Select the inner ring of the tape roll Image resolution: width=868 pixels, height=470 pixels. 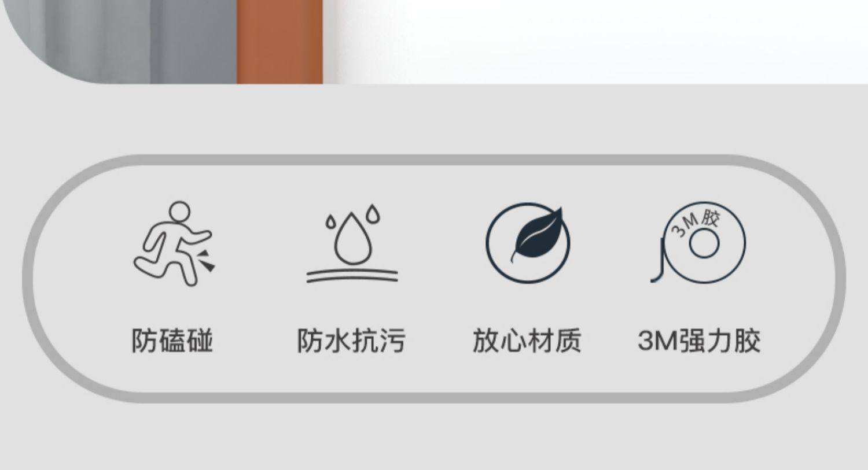point(704,243)
